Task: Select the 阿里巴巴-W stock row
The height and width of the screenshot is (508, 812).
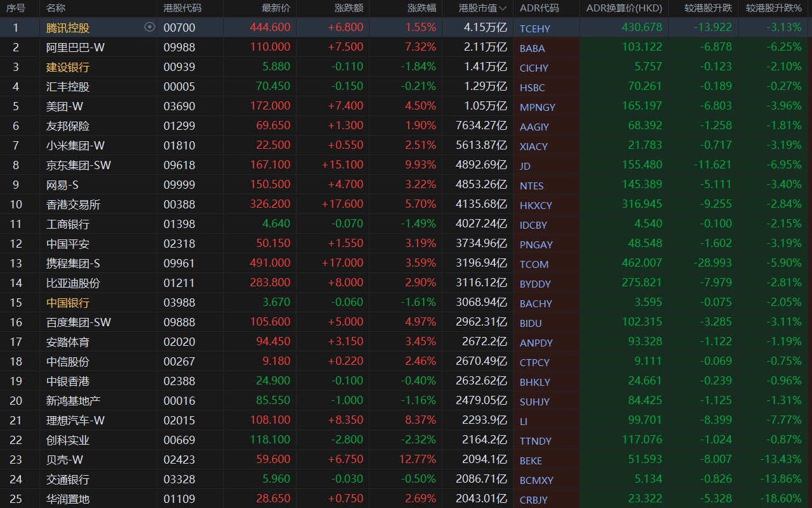Action: [406, 47]
